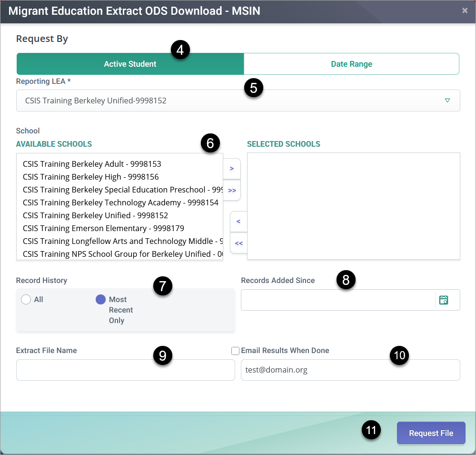This screenshot has height=455, width=476.
Task: Select Berkeley Technology Academy - 9998154
Action: (x=120, y=202)
